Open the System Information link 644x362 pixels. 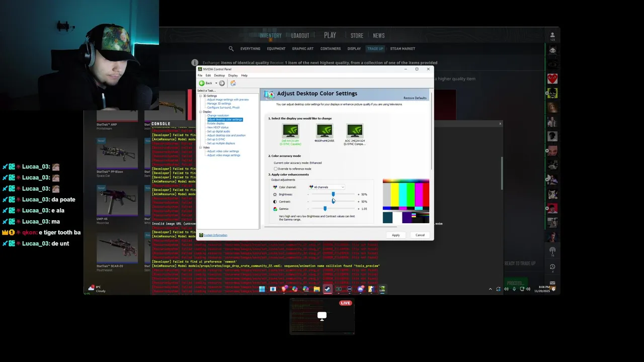tap(215, 235)
